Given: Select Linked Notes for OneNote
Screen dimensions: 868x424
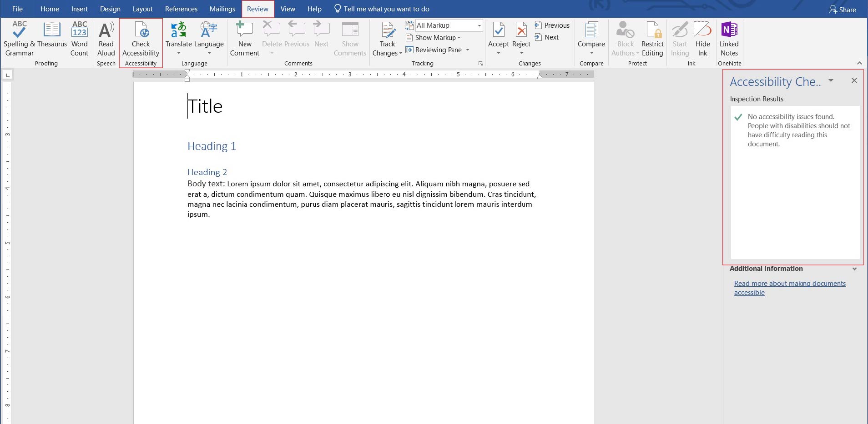Looking at the screenshot, I should (x=729, y=39).
